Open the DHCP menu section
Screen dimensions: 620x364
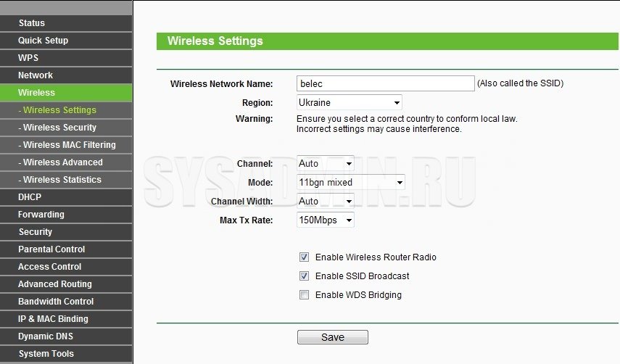[x=30, y=197]
